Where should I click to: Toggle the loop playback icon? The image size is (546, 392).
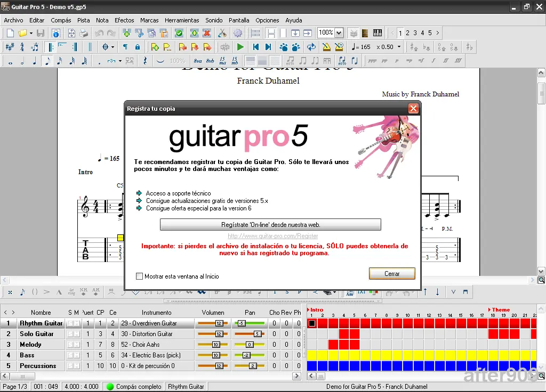(311, 47)
